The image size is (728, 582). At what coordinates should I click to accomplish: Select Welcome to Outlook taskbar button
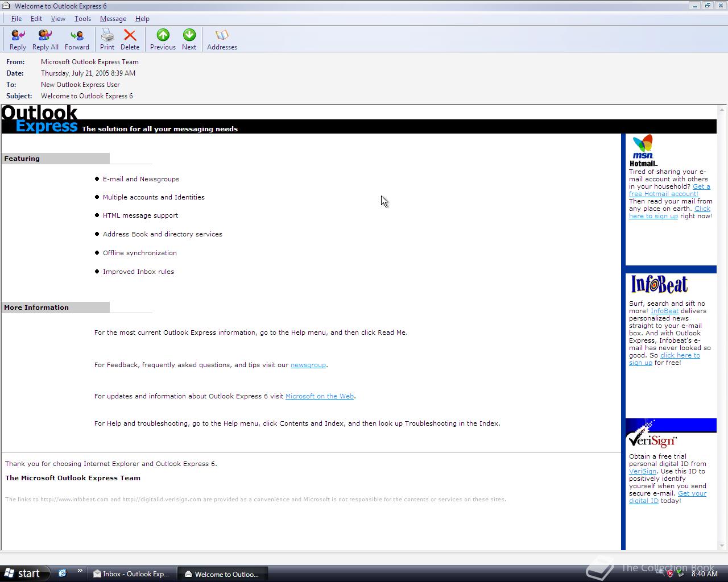(222, 574)
